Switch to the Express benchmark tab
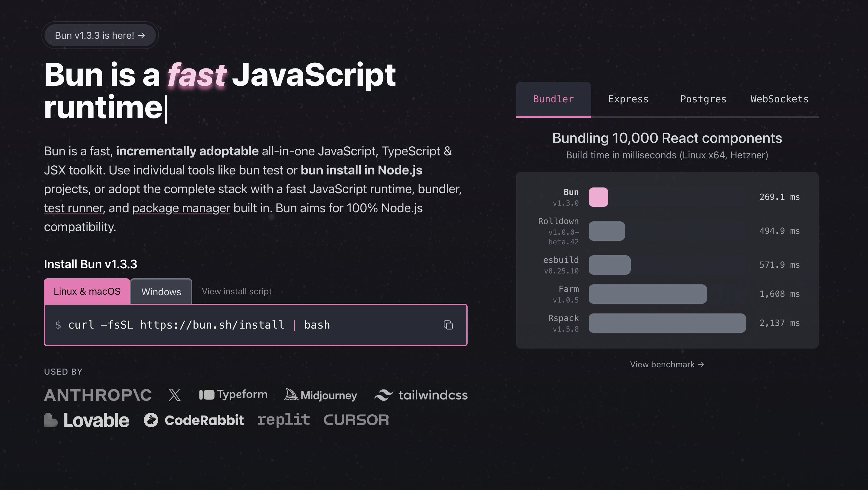 point(628,99)
